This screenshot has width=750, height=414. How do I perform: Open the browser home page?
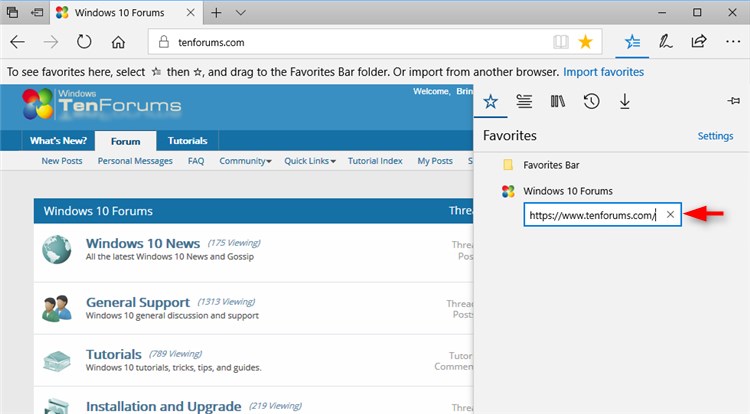click(x=118, y=42)
